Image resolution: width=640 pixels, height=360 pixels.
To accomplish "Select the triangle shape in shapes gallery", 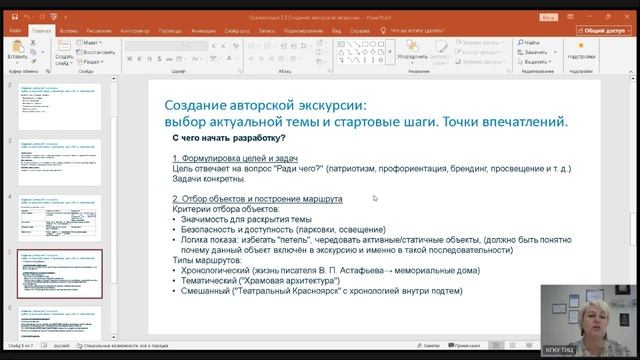I will point(341,52).
